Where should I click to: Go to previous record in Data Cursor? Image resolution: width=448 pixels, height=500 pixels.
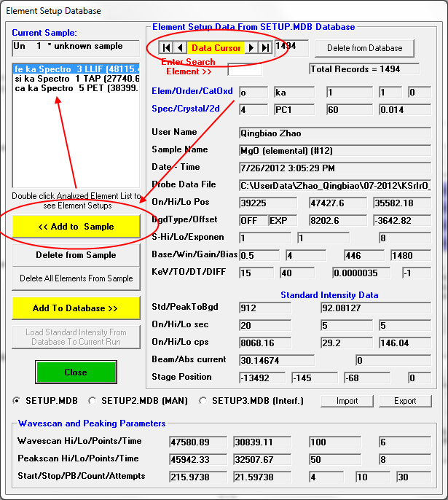coord(181,47)
